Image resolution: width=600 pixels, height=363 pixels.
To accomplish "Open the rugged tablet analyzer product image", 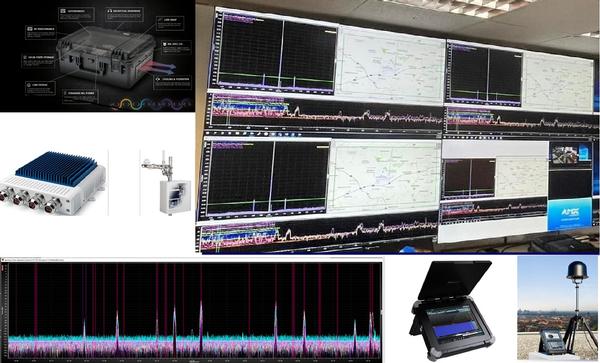I will click(x=452, y=310).
